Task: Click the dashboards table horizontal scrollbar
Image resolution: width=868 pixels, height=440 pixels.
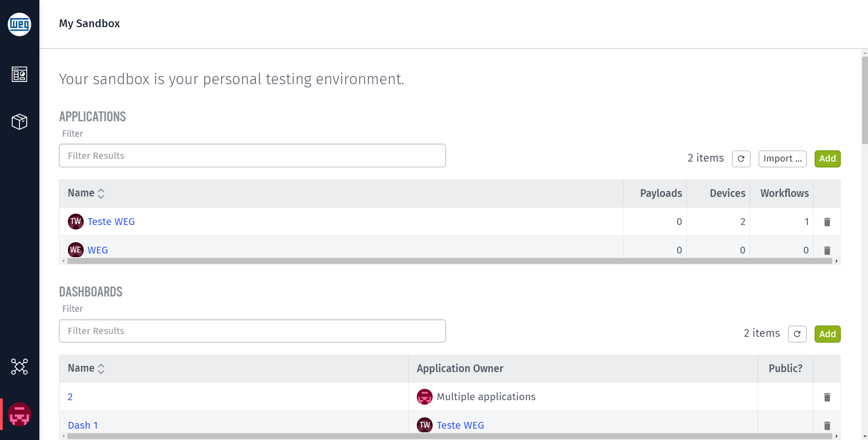Action: pyautogui.click(x=449, y=436)
